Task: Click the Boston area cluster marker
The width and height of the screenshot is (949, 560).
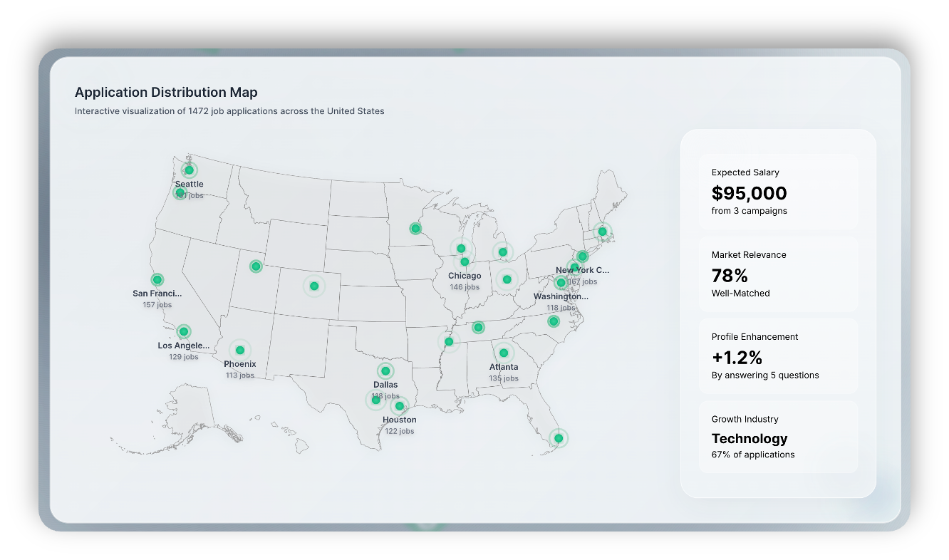Action: point(602,231)
